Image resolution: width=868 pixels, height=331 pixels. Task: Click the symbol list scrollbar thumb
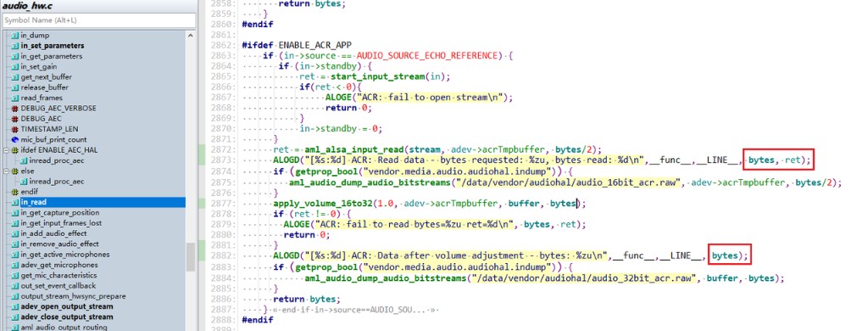coord(191,256)
